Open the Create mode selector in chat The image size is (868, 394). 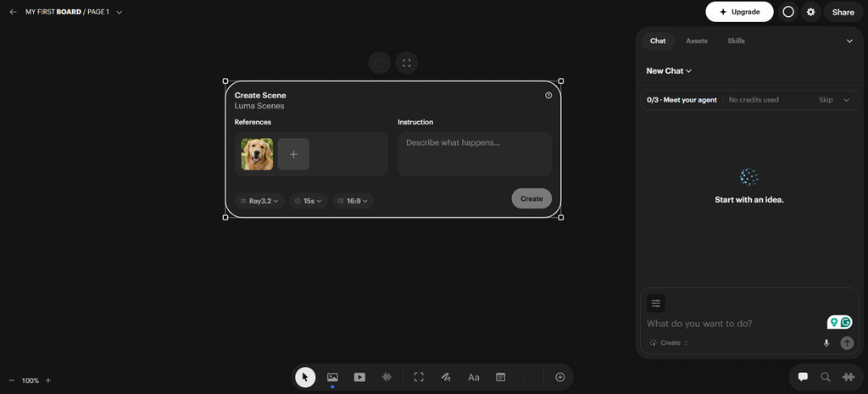[670, 343]
